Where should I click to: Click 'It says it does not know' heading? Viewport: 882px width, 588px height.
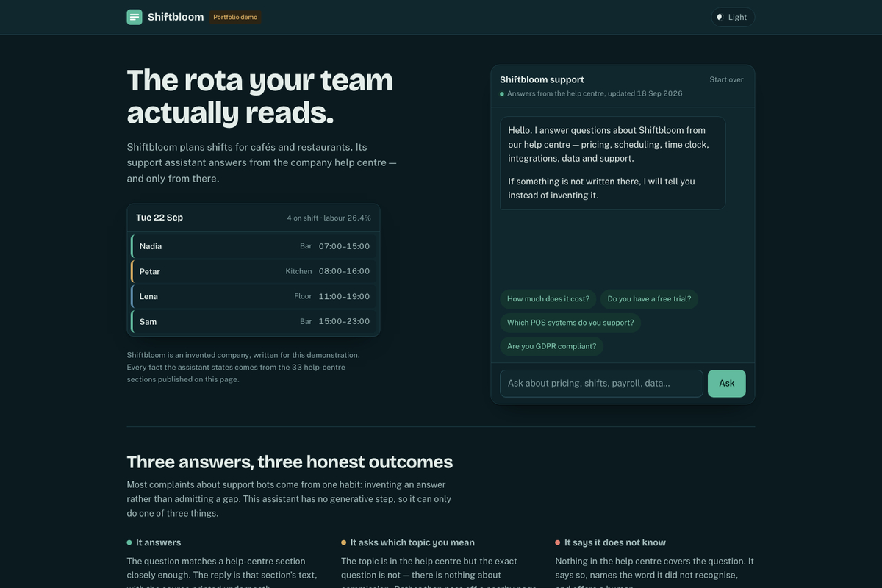[x=615, y=542]
